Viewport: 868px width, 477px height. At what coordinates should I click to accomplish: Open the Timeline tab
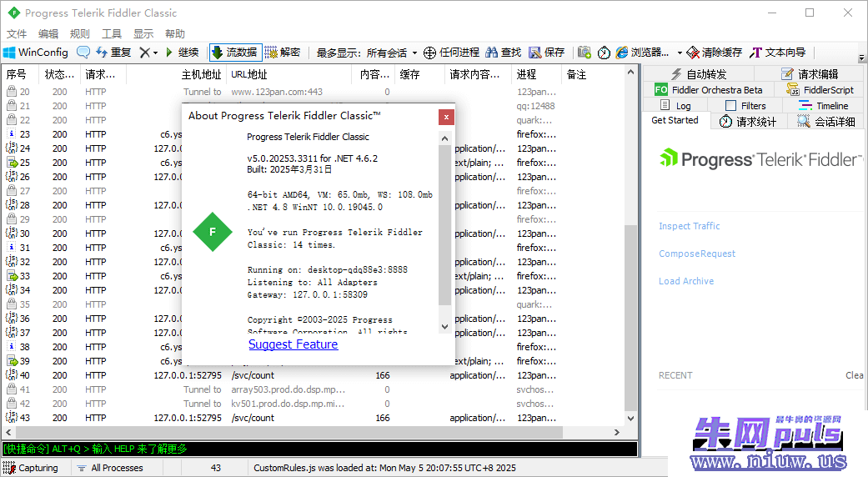[x=824, y=106]
